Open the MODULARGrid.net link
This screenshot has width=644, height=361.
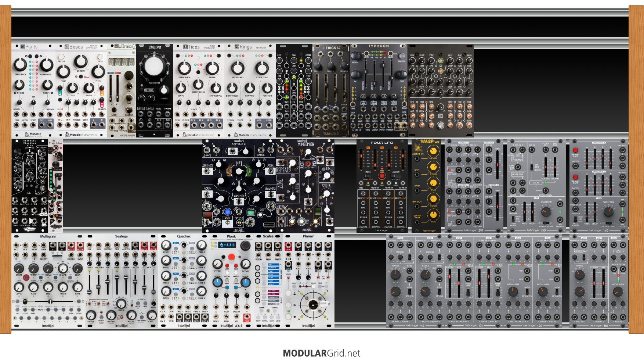click(322, 353)
